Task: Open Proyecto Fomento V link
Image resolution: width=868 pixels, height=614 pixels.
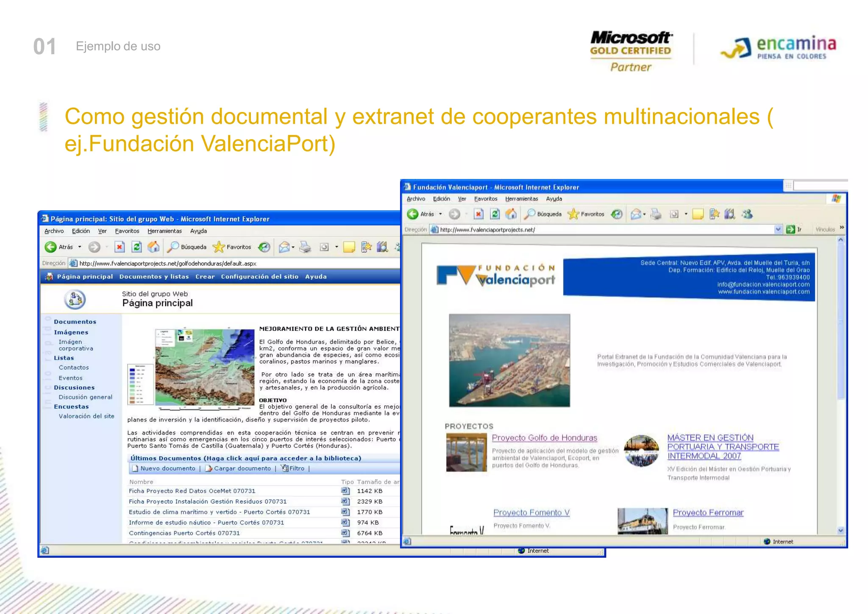Action: 531,512
